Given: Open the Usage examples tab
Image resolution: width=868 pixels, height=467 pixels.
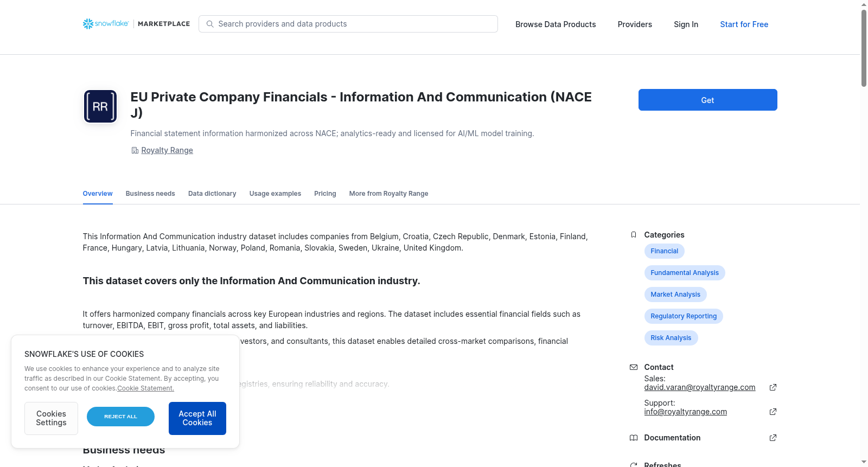Looking at the screenshot, I should (x=275, y=194).
